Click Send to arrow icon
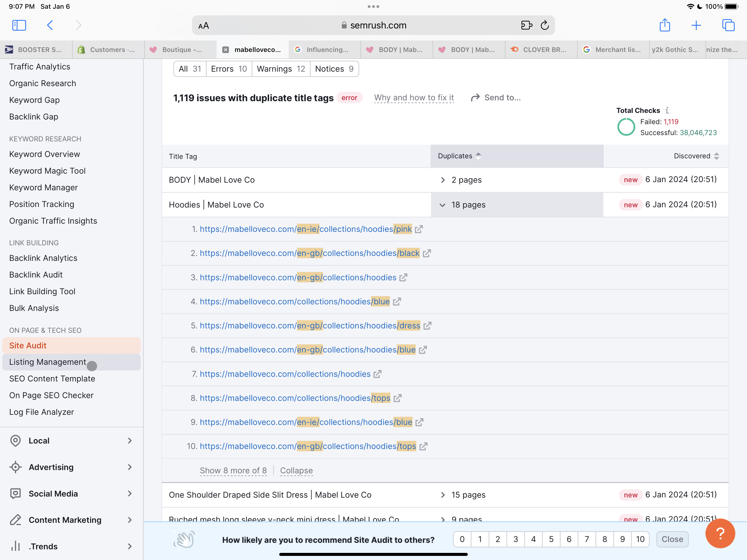 pyautogui.click(x=475, y=98)
